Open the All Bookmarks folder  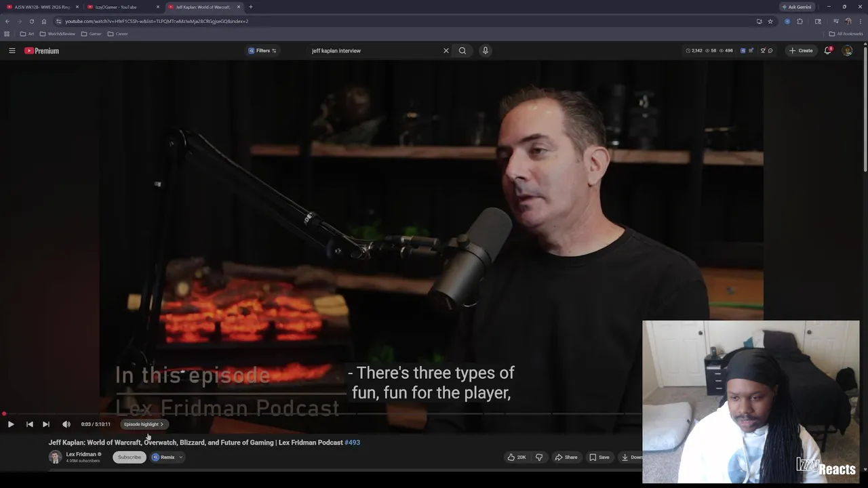[x=846, y=34]
